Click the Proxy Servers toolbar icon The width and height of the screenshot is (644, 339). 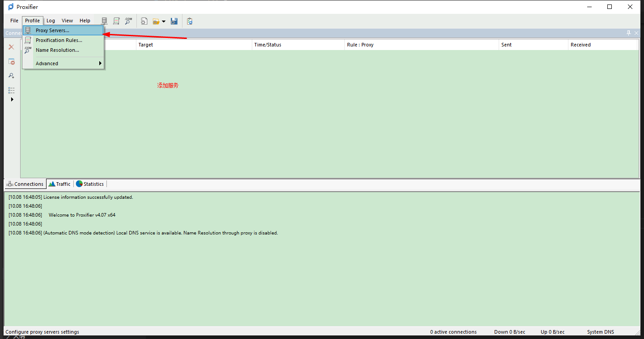coord(104,21)
